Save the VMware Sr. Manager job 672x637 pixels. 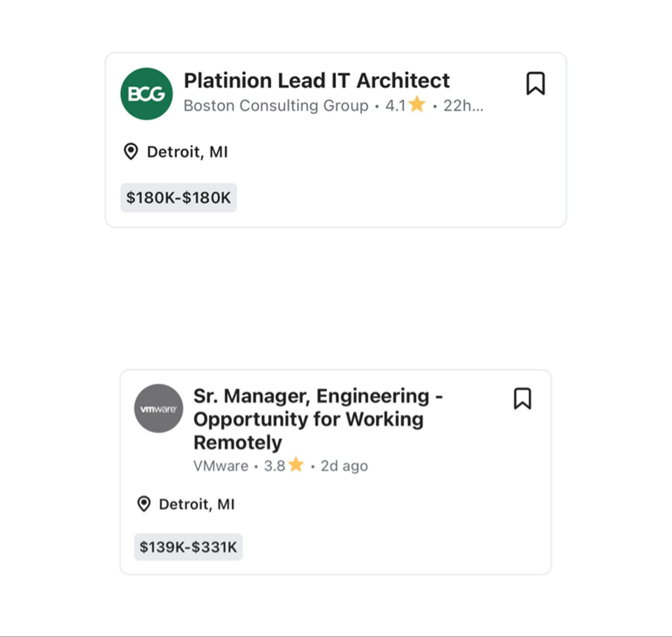point(522,399)
